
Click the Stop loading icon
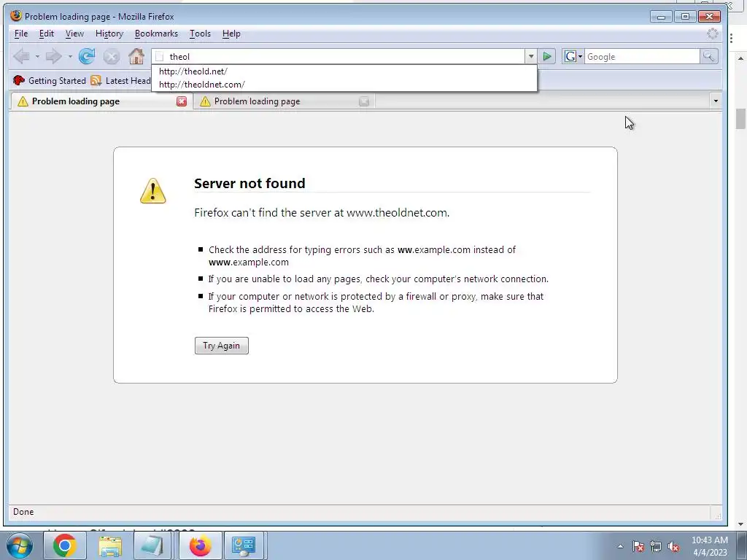[x=112, y=57]
